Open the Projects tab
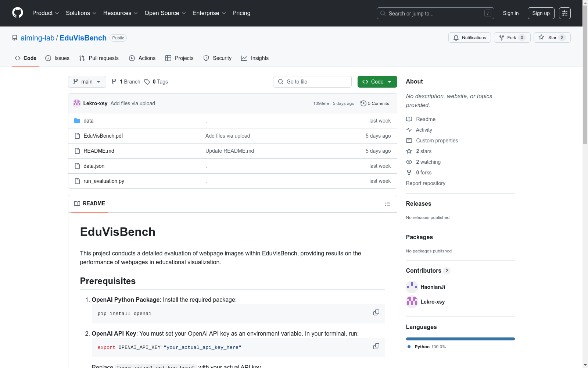 [x=179, y=58]
